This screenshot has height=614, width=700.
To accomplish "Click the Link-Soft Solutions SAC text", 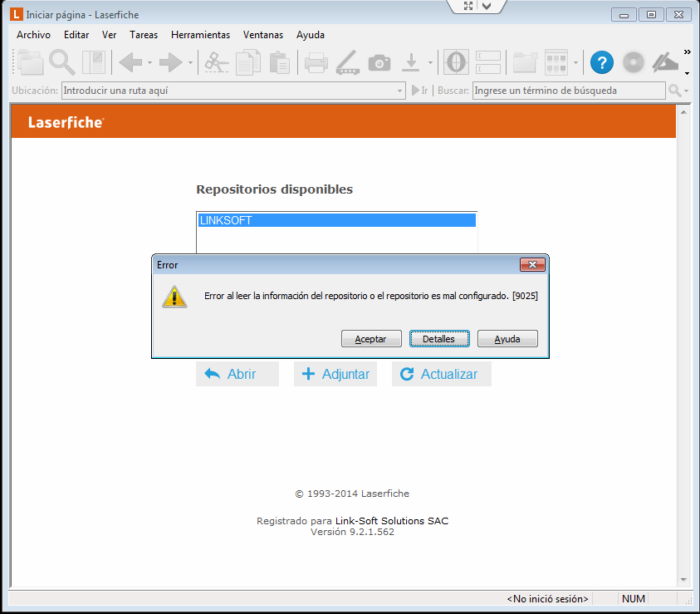I will tap(391, 521).
